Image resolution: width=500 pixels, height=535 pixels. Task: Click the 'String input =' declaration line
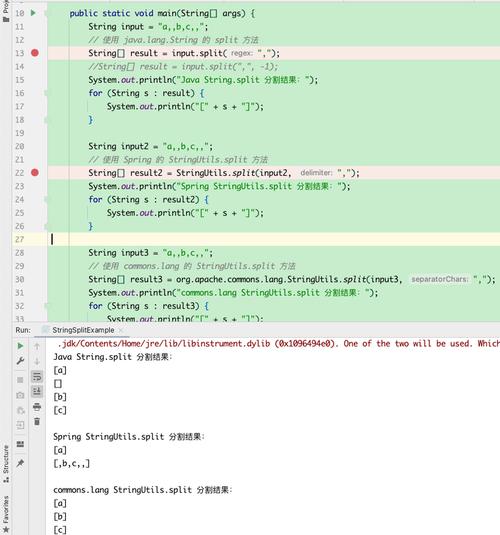pyautogui.click(x=148, y=27)
